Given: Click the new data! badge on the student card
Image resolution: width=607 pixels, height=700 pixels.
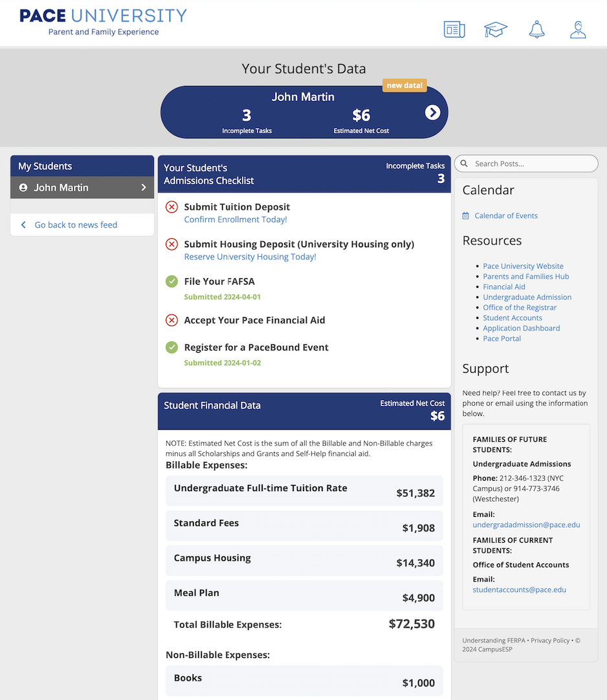Looking at the screenshot, I should pos(404,85).
